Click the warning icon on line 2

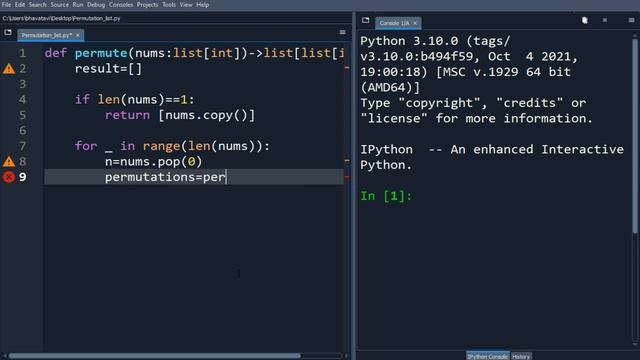(9, 69)
